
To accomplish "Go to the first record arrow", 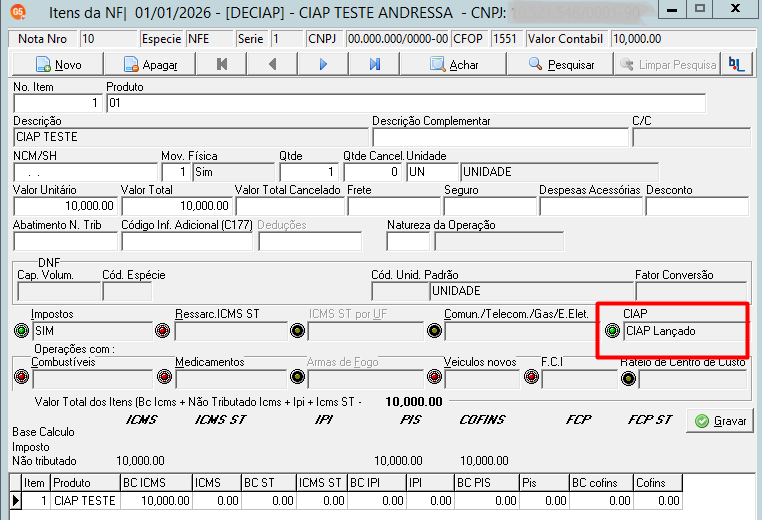I will (222, 65).
